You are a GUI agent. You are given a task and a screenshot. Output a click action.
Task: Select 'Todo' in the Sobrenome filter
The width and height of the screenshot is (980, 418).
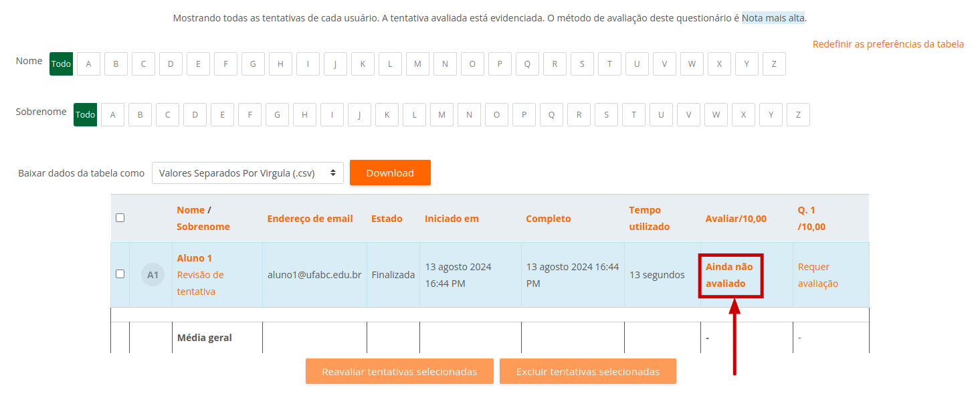pos(85,114)
